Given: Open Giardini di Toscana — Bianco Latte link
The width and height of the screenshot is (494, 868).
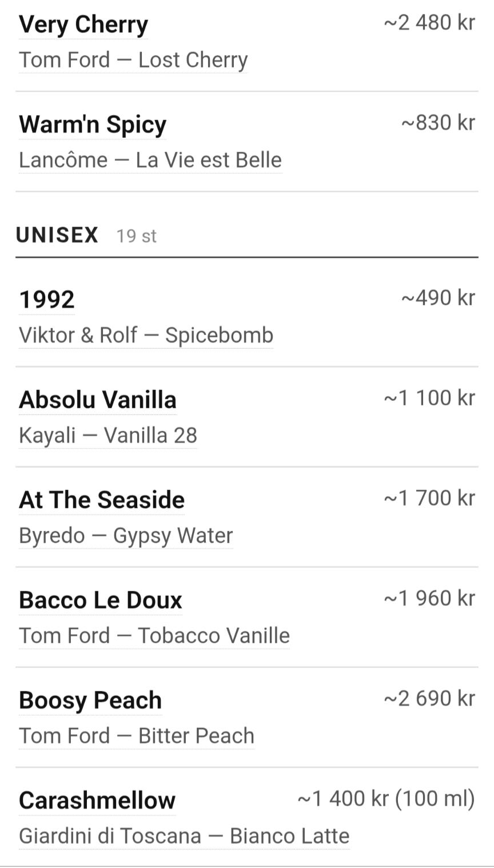Looking at the screenshot, I should (x=184, y=836).
